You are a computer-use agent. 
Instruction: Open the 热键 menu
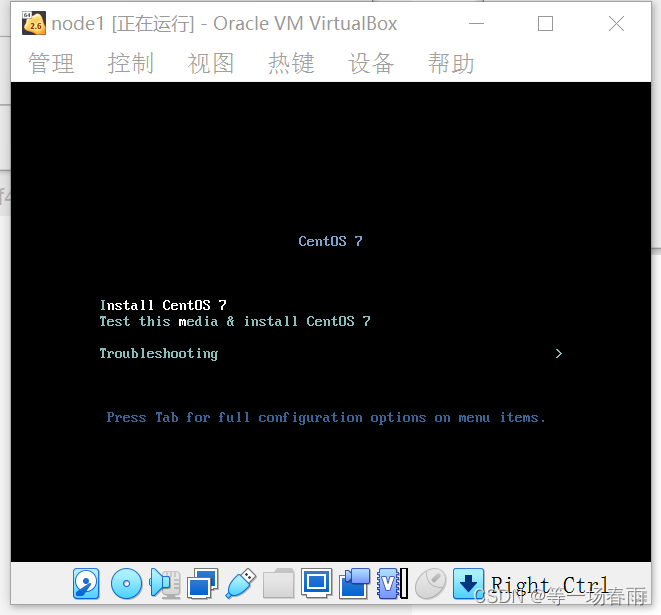click(291, 63)
